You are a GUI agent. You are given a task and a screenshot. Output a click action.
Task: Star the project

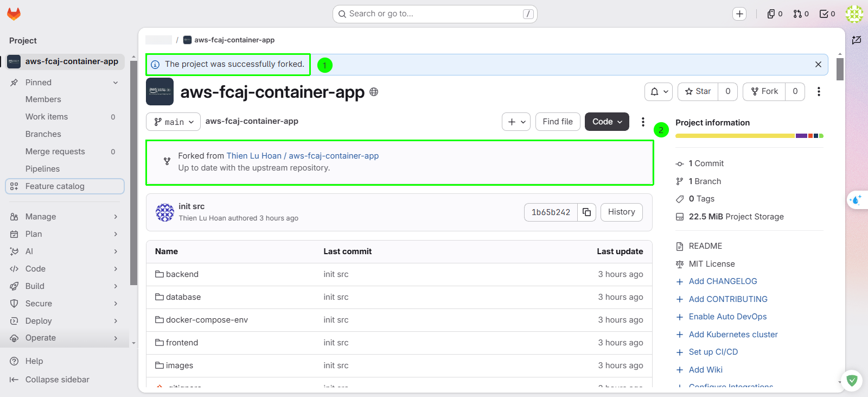click(698, 92)
